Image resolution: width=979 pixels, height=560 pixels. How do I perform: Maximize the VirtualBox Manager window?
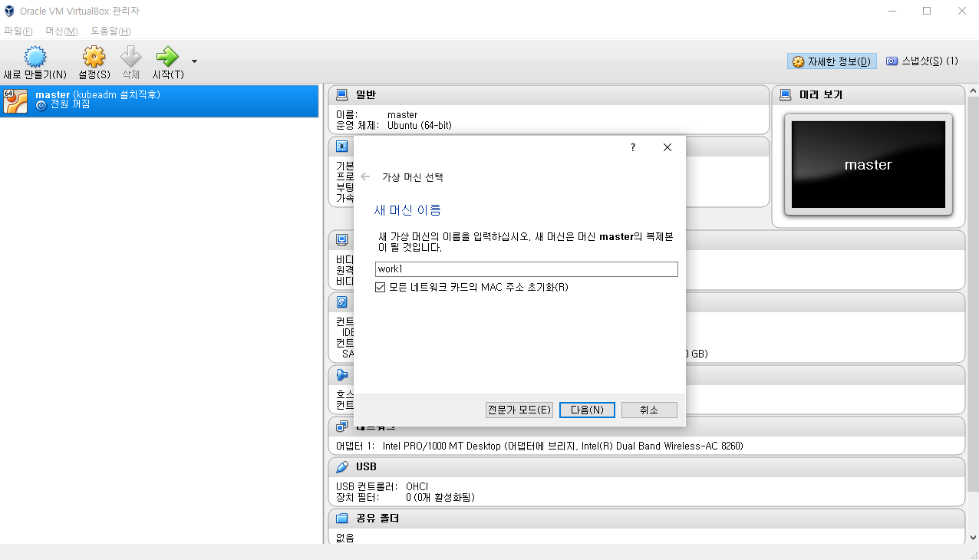(927, 11)
